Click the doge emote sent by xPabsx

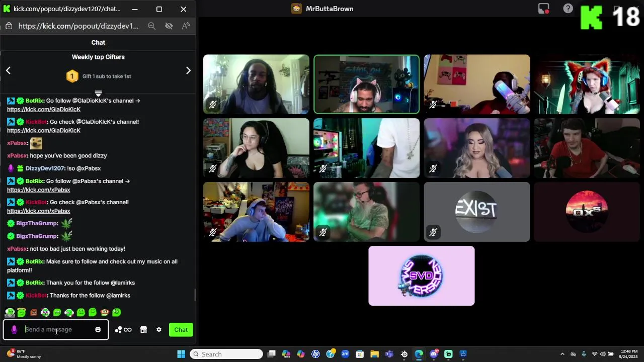(x=36, y=143)
